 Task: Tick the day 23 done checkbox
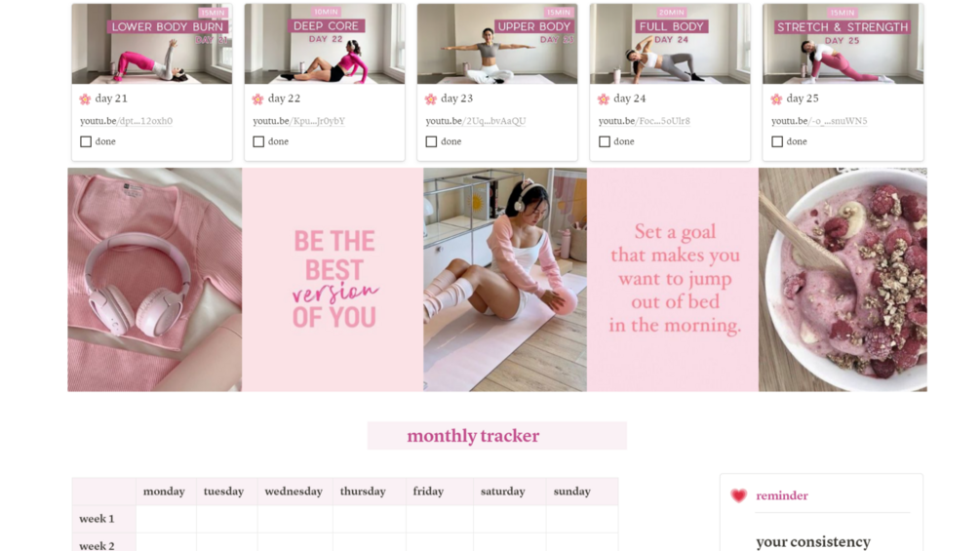click(x=431, y=141)
